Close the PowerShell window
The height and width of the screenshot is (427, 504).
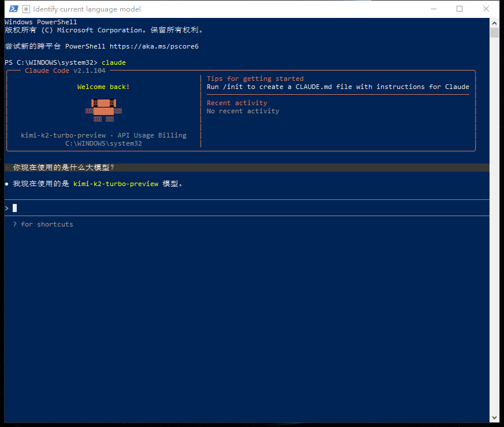[x=486, y=9]
